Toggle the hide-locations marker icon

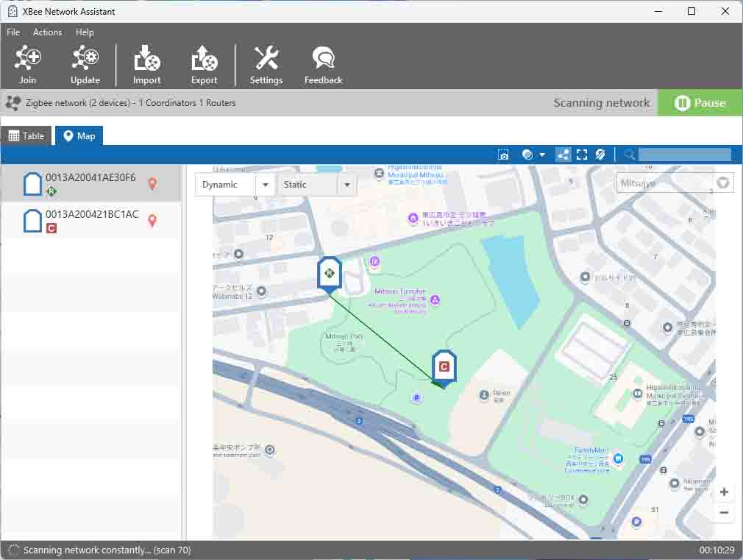click(x=600, y=155)
